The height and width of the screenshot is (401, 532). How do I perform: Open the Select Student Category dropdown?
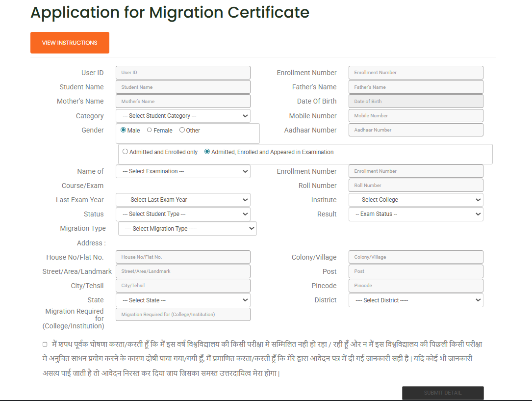pos(183,115)
